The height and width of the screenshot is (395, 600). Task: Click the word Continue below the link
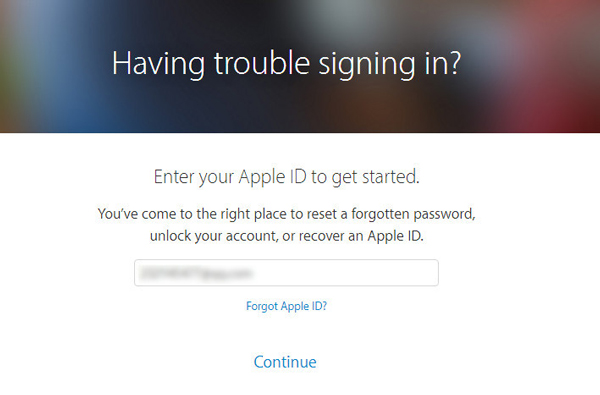point(285,362)
